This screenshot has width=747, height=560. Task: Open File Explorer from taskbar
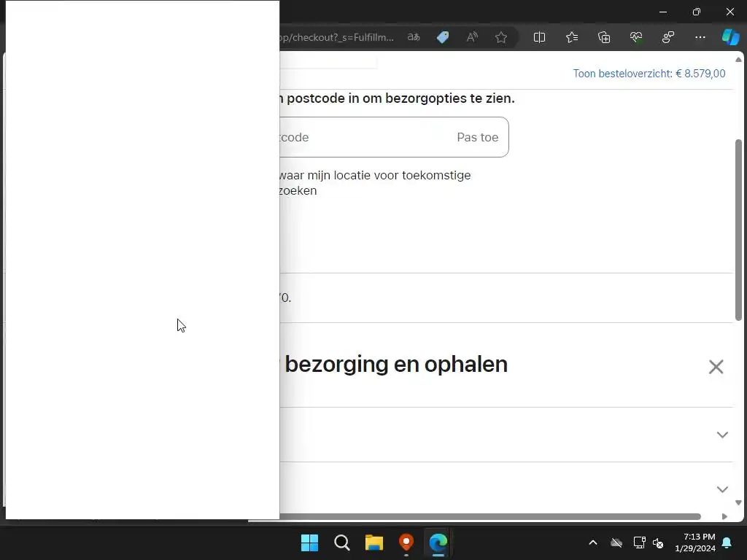tap(374, 542)
